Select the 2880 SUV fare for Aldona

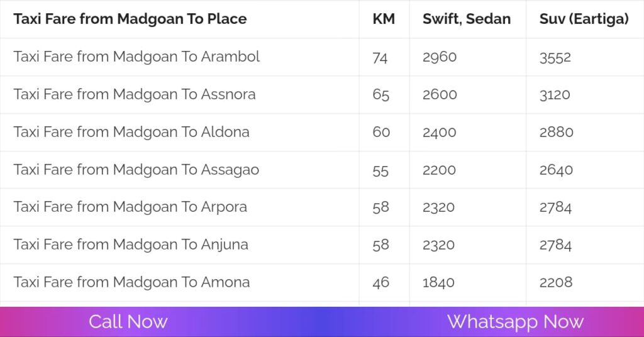click(x=556, y=132)
